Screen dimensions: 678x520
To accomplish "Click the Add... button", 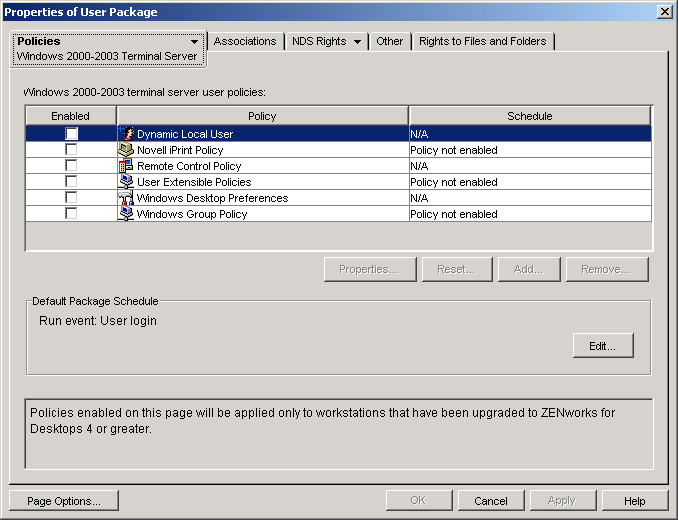I will [529, 269].
